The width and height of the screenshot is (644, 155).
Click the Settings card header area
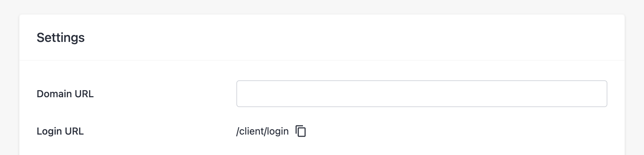click(322, 37)
